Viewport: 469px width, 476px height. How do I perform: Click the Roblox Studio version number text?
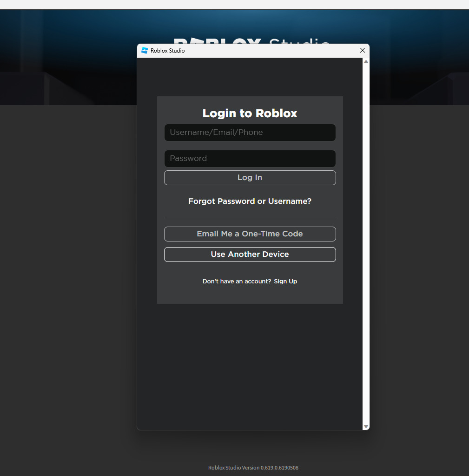pyautogui.click(x=253, y=467)
